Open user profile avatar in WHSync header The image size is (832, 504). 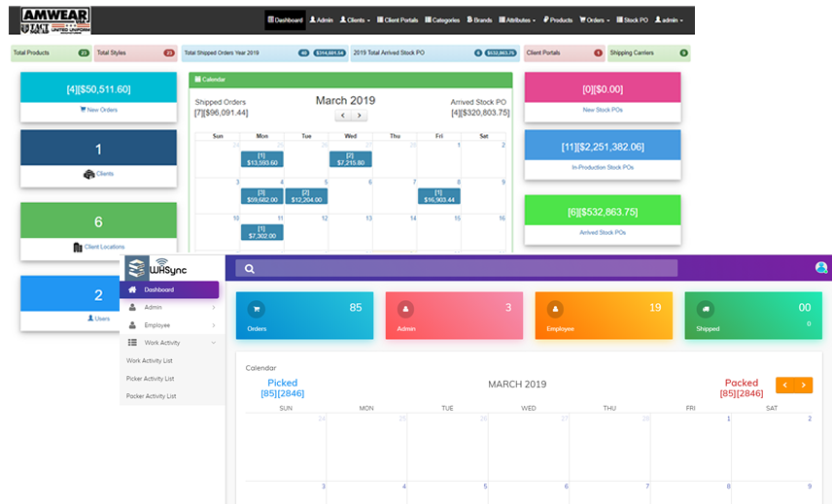tap(821, 268)
